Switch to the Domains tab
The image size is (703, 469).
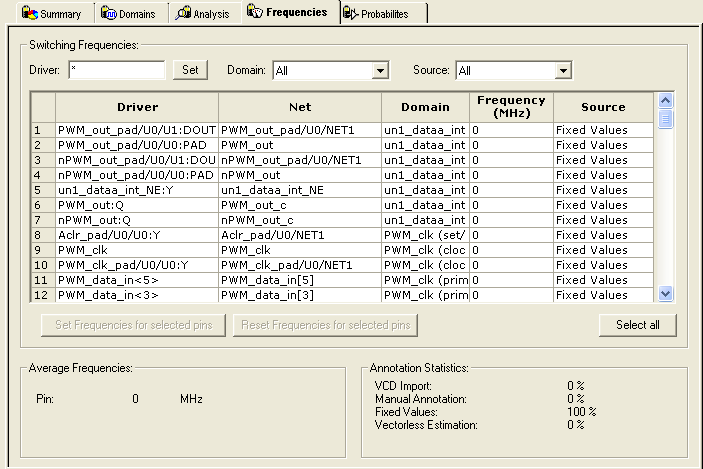pos(128,14)
